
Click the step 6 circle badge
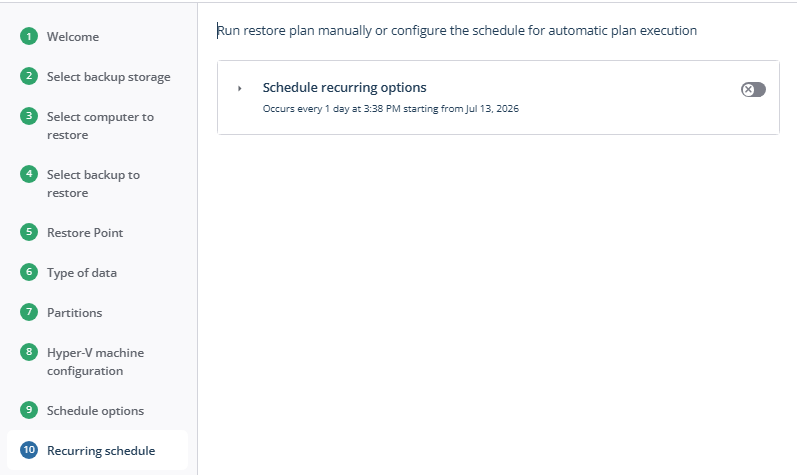point(29,272)
